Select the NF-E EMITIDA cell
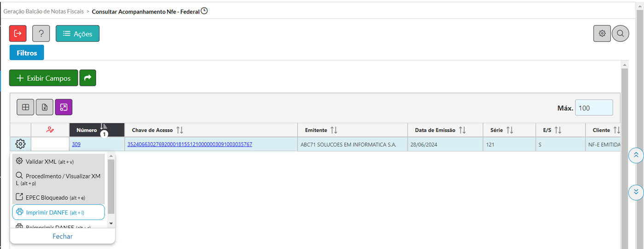The height and width of the screenshot is (249, 644). point(604,144)
